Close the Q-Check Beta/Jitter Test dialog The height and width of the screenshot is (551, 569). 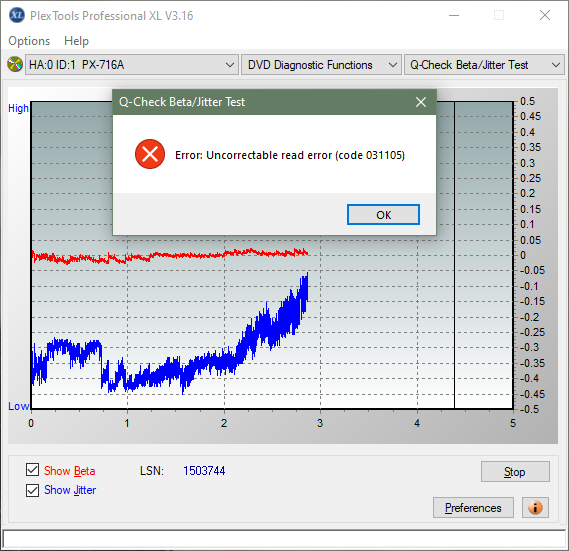[x=421, y=102]
